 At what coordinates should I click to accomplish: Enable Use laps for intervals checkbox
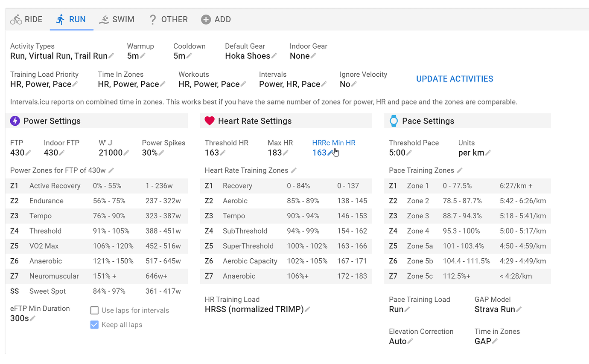pos(94,310)
